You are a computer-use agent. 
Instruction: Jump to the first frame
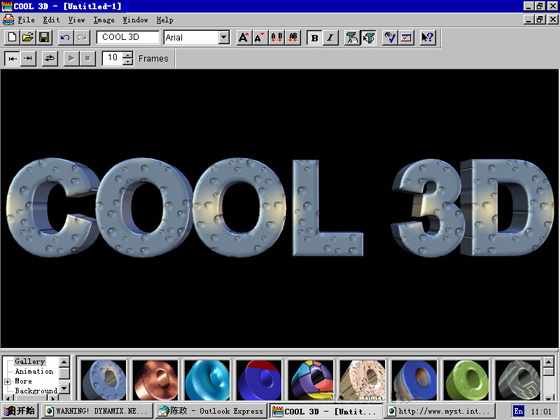coord(12,58)
